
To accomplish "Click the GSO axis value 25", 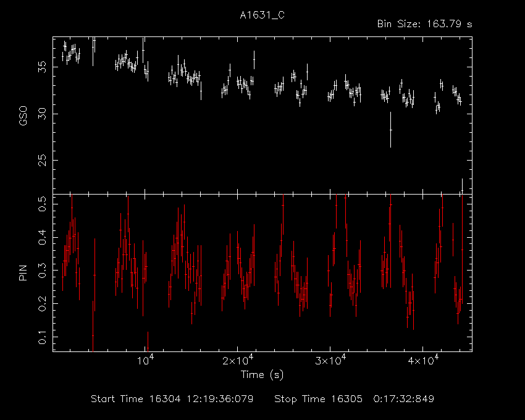I will pos(42,161).
